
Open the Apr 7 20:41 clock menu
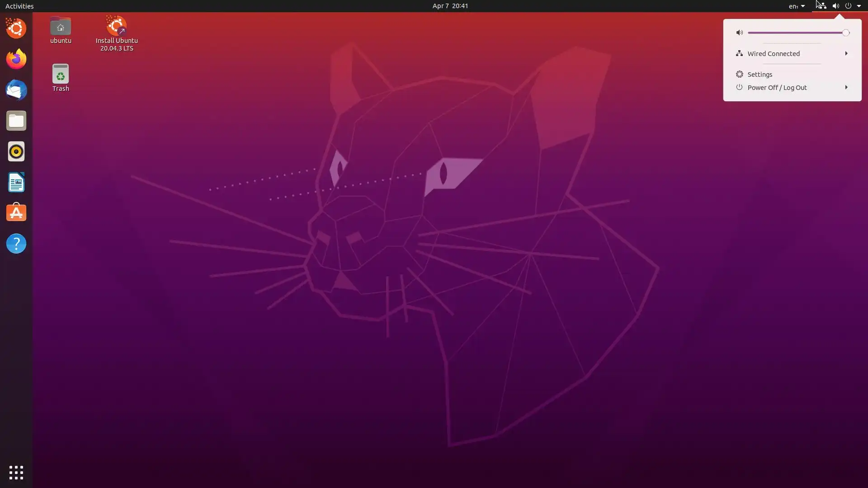(x=450, y=6)
